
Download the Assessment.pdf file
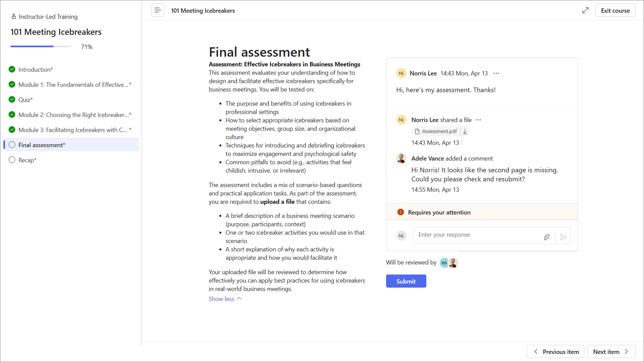465,132
